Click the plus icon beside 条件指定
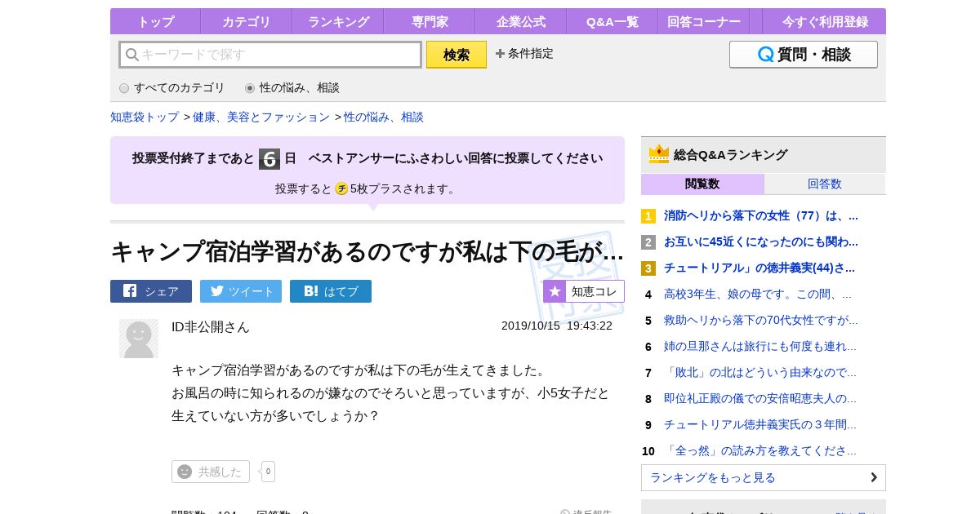Viewport: 980px width, 514px height. 500,53
